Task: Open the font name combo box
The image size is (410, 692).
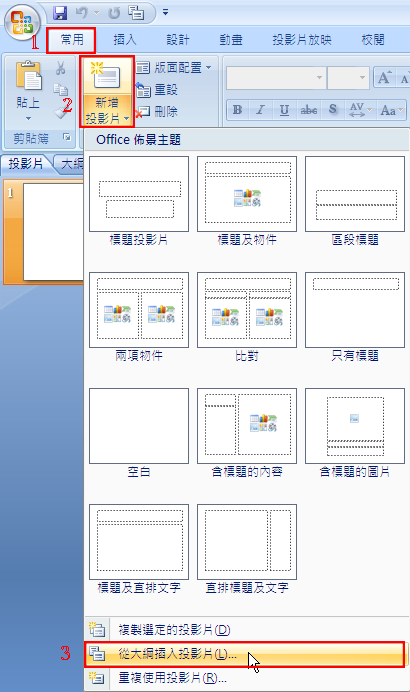Action: 276,78
